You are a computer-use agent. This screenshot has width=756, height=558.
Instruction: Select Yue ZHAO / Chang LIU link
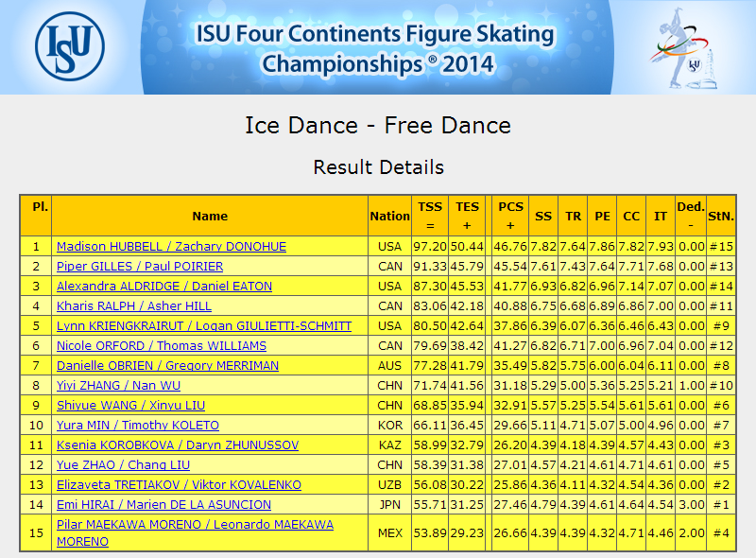pyautogui.click(x=123, y=464)
